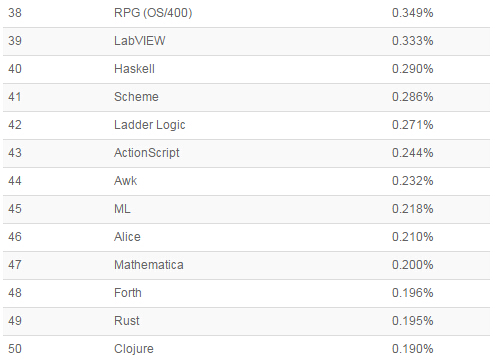Click the LabVIEW row entry

(x=140, y=41)
